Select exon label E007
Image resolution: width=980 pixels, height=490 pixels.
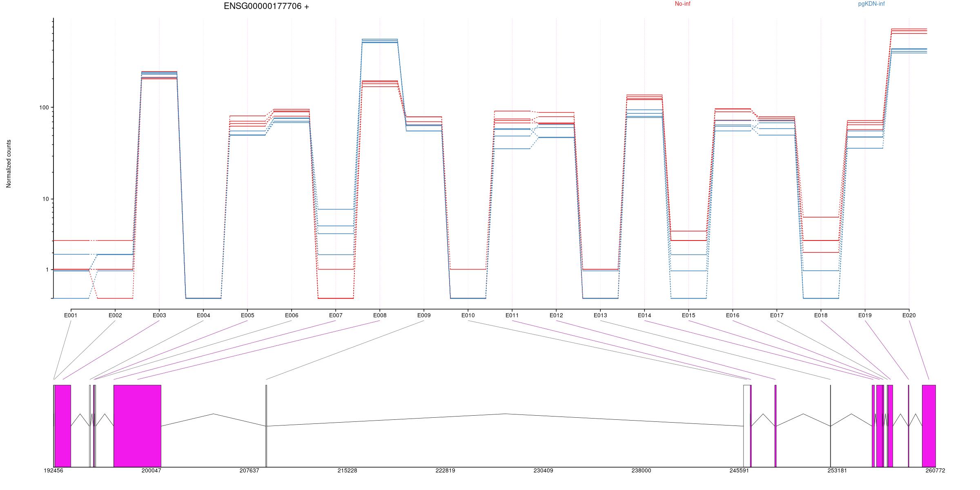[x=336, y=315]
